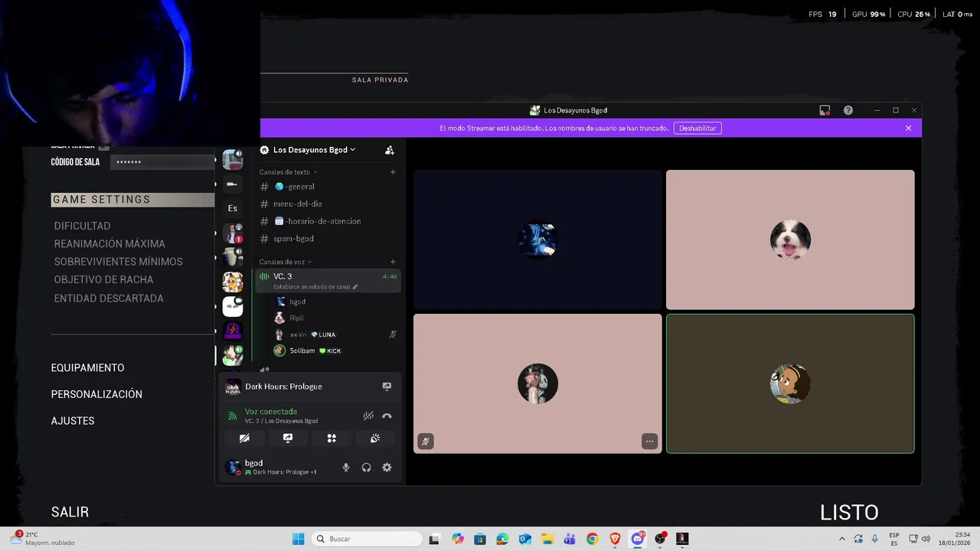Collapse the Canales de texto category

point(288,172)
